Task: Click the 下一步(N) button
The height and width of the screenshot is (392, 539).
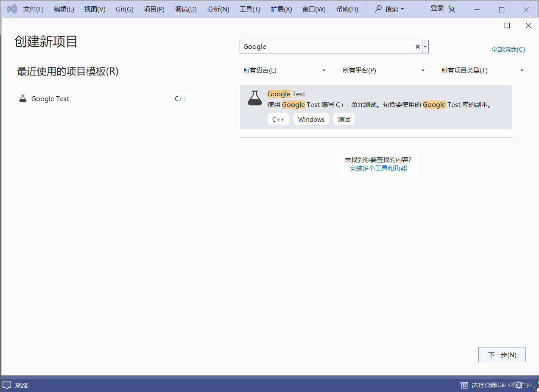Action: coord(502,355)
